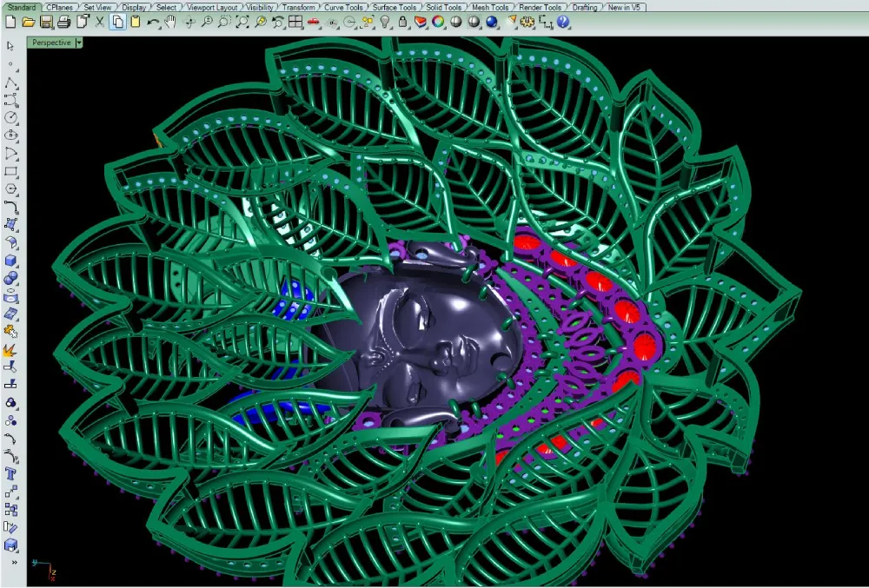Cut selection with the scissors icon

click(99, 22)
